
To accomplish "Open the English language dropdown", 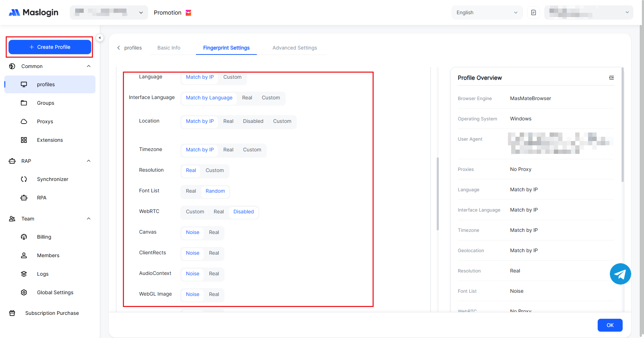I will [487, 12].
